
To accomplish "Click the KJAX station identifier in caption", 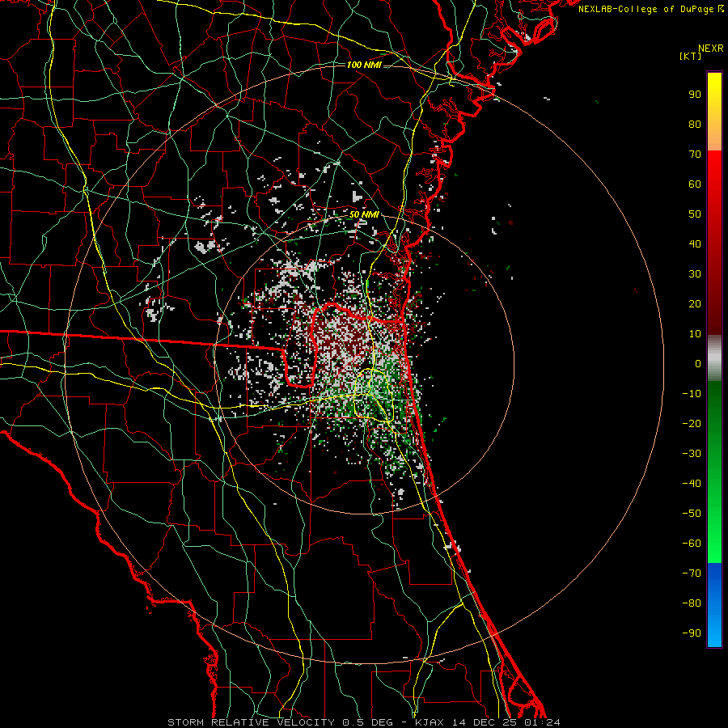I will pyautogui.click(x=430, y=722).
